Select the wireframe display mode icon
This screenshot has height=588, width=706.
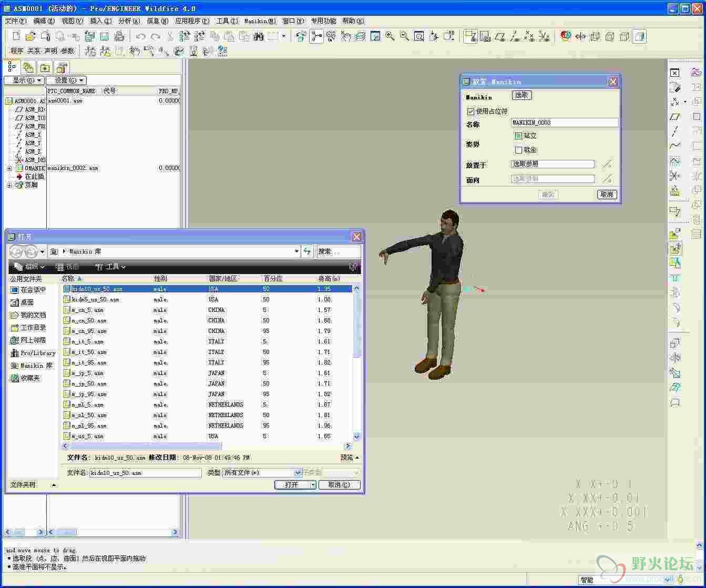(595, 36)
